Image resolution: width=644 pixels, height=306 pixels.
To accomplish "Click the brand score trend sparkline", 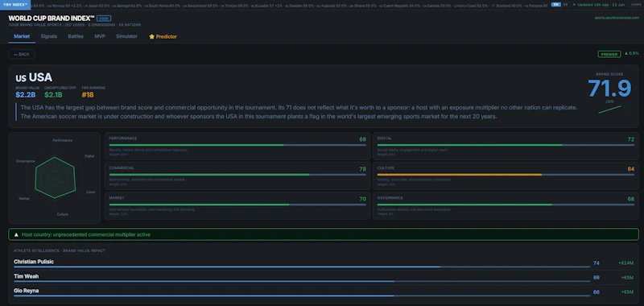I will tap(609, 110).
